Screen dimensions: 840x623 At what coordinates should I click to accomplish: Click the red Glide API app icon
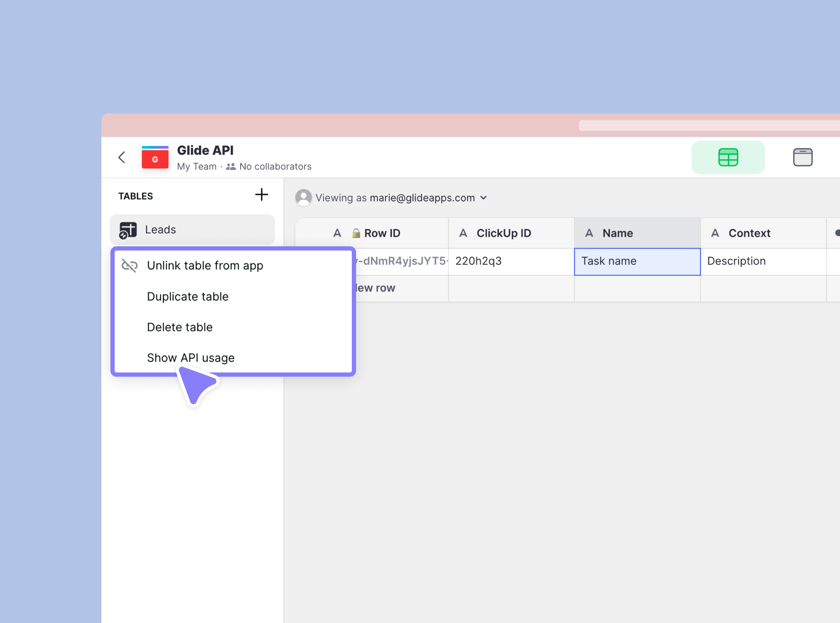click(155, 157)
